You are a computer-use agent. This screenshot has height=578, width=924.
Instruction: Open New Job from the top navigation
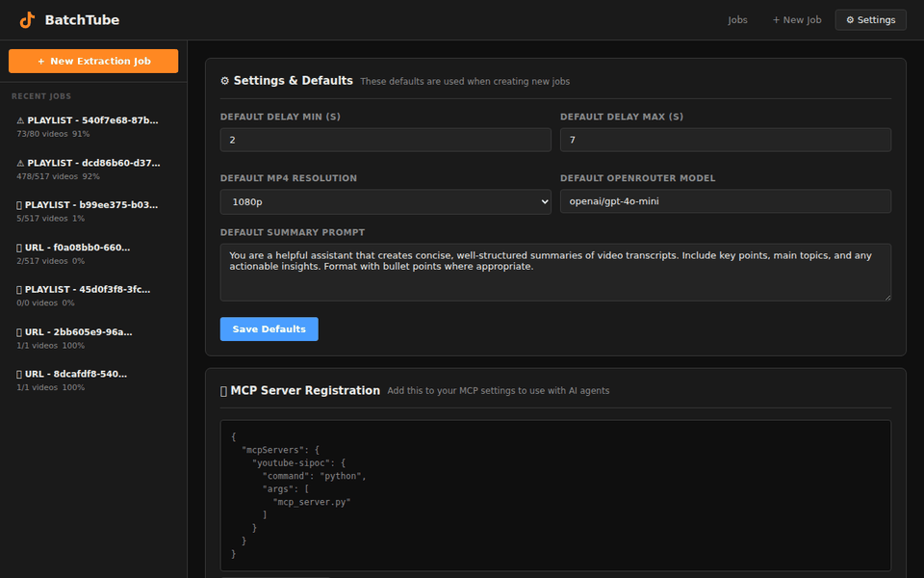pyautogui.click(x=797, y=19)
